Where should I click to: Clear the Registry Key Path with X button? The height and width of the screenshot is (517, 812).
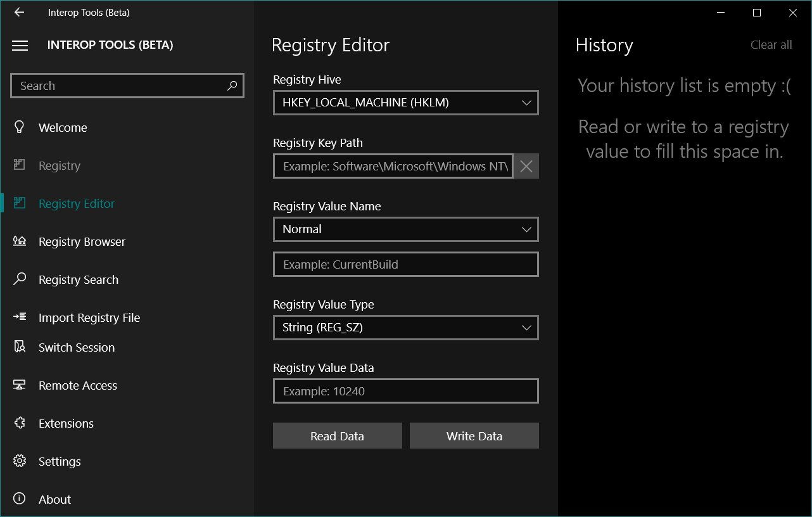click(x=526, y=166)
